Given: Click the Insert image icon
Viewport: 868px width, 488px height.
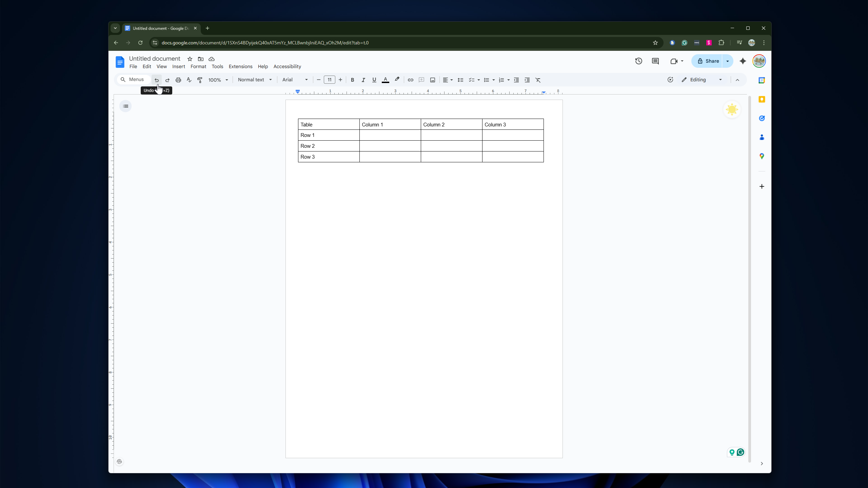Looking at the screenshot, I should 432,80.
